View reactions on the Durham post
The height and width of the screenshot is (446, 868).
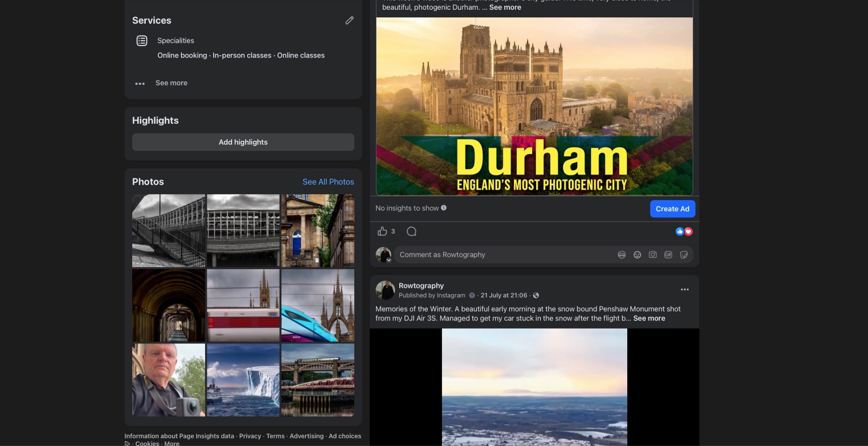click(684, 231)
